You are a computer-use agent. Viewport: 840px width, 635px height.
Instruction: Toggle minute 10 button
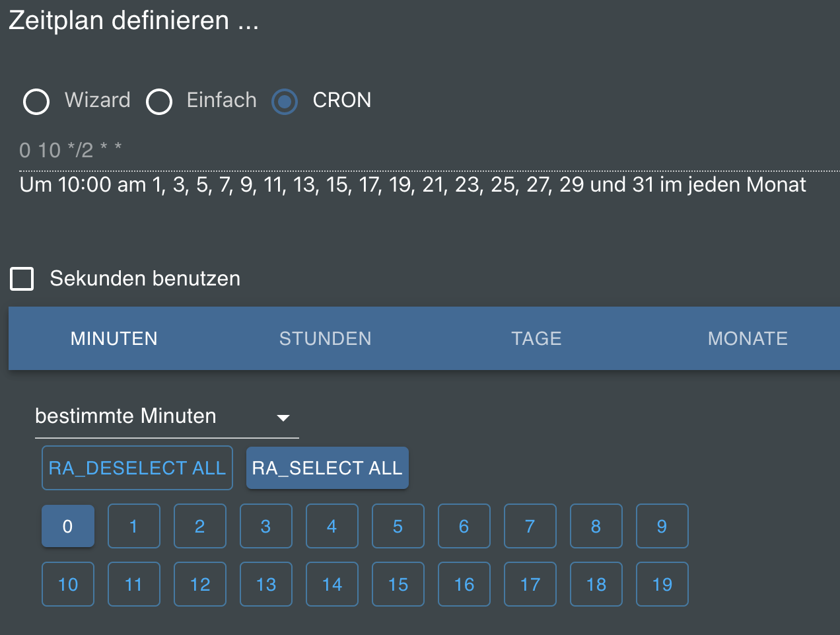click(68, 584)
